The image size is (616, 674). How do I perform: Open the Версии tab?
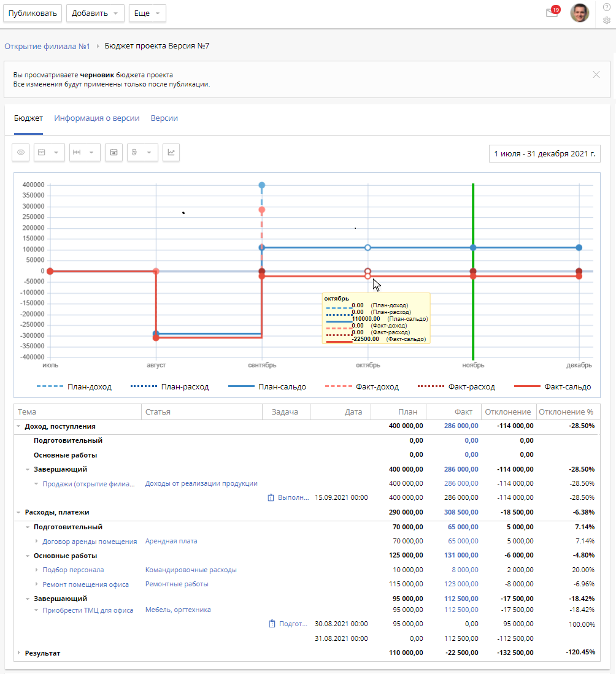click(164, 118)
